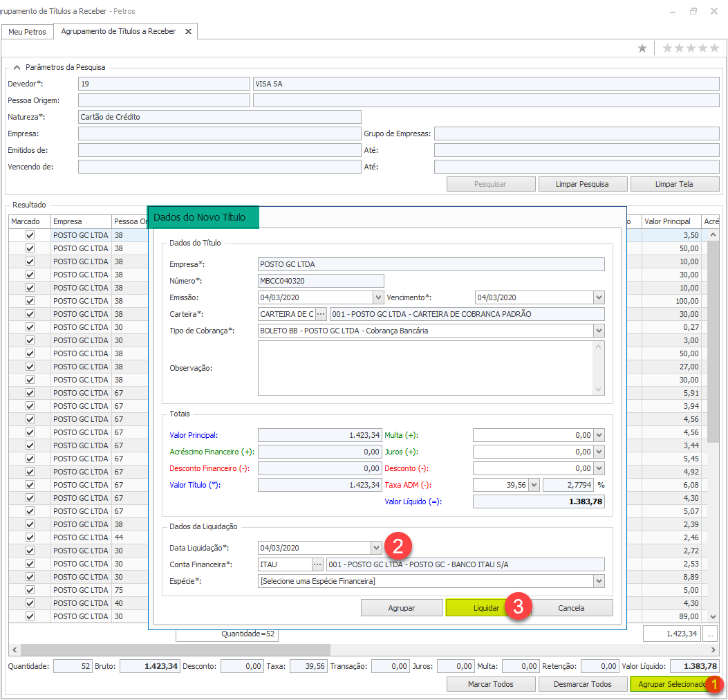
Task: Switch to the Meu Petros tab
Action: (x=27, y=32)
